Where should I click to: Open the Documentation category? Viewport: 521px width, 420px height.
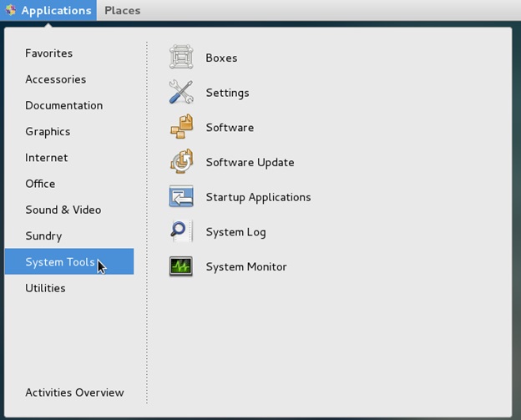click(63, 105)
